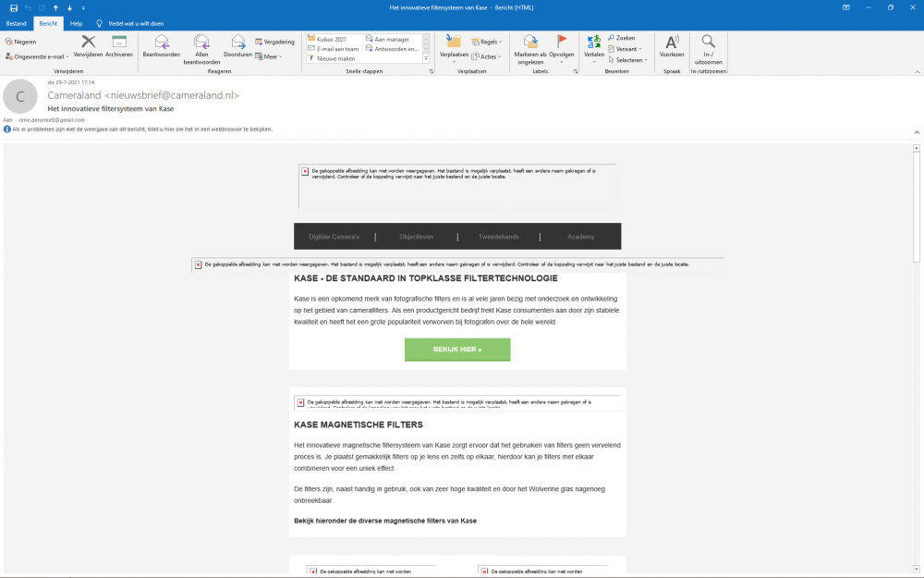This screenshot has width=924, height=578.
Task: Collapse the ribbon with the chevron
Action: pyautogui.click(x=917, y=72)
